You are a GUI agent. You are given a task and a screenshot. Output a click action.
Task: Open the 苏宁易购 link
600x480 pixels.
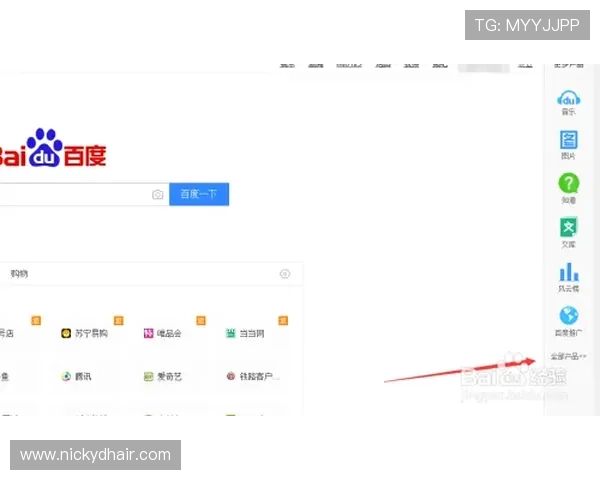coord(85,333)
